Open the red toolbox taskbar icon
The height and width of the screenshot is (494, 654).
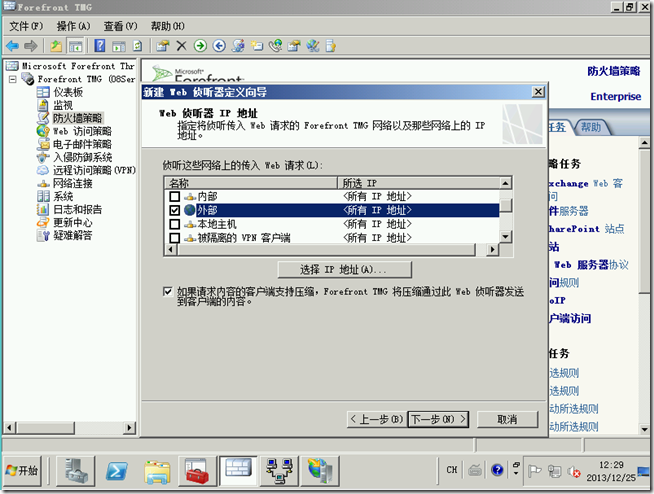pos(197,471)
